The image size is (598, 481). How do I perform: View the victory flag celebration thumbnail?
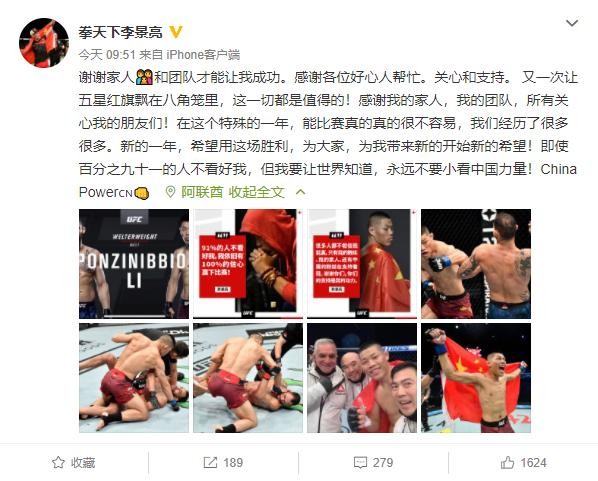pos(476,378)
